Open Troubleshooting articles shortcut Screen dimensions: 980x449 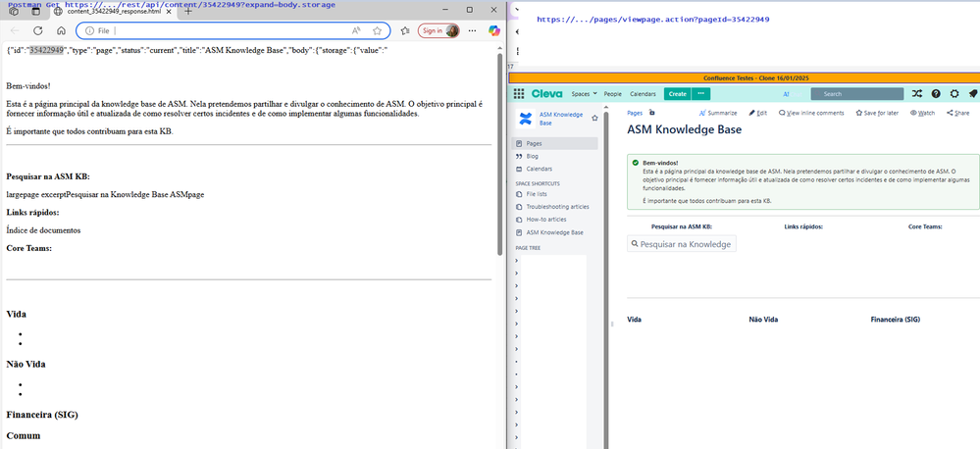coord(554,207)
